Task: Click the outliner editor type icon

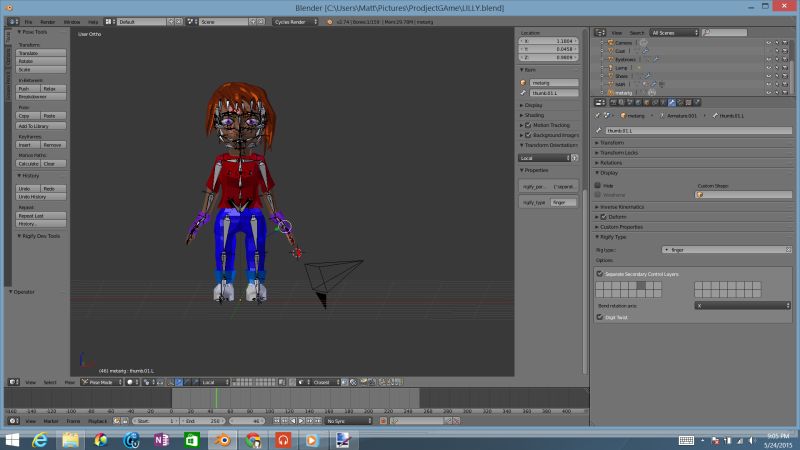Action: click(600, 33)
